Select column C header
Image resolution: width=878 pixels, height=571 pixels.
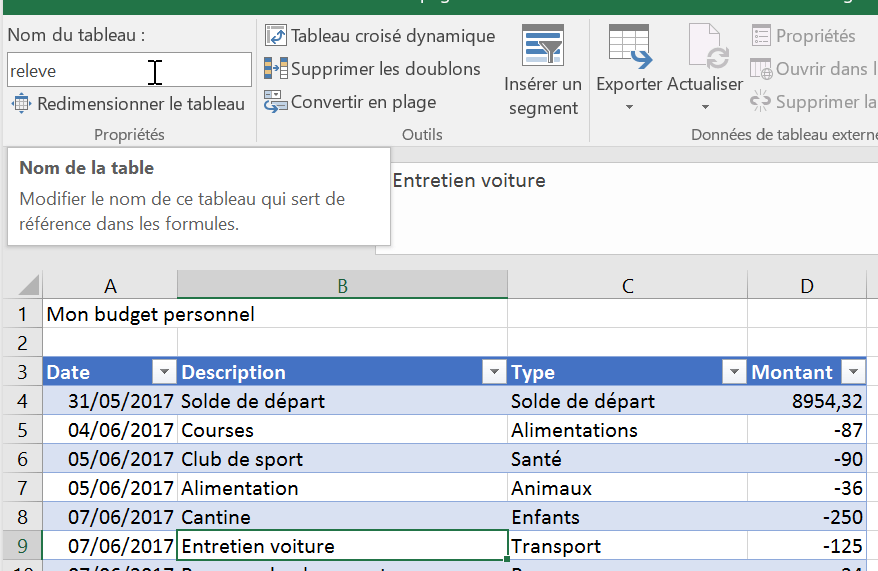tap(627, 286)
